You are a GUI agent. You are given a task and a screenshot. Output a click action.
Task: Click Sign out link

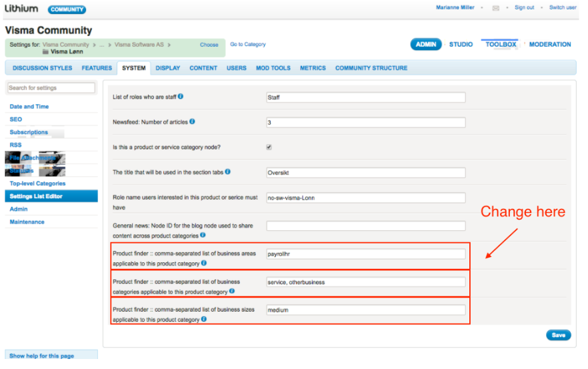(524, 7)
